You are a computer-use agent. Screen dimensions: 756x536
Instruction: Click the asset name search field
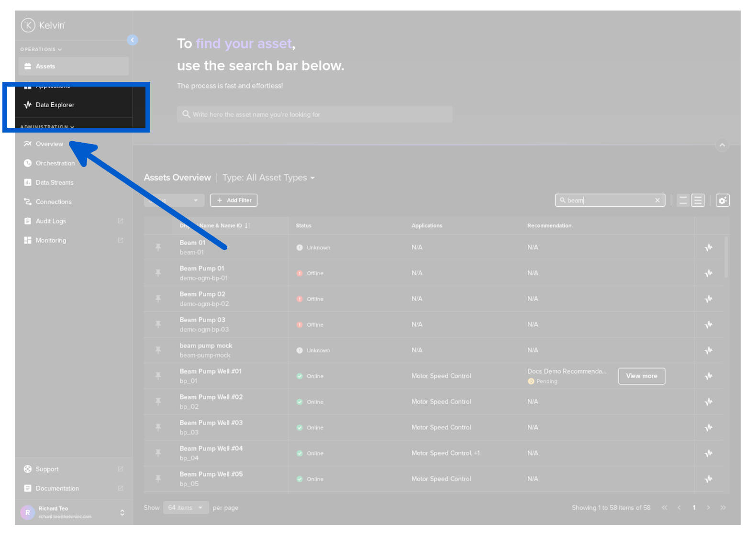tap(314, 115)
